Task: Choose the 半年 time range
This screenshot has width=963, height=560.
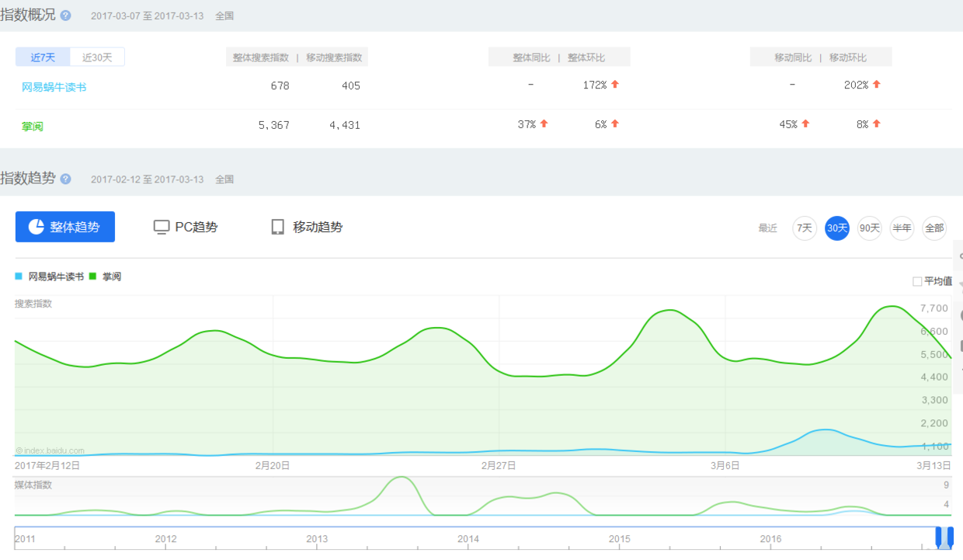Action: (x=902, y=228)
